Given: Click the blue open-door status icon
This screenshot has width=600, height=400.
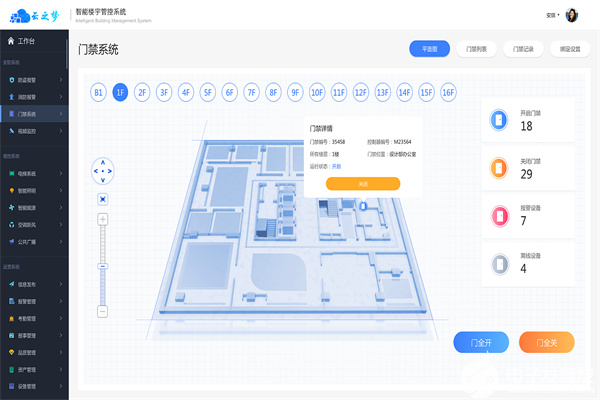Looking at the screenshot, I should click(x=499, y=120).
